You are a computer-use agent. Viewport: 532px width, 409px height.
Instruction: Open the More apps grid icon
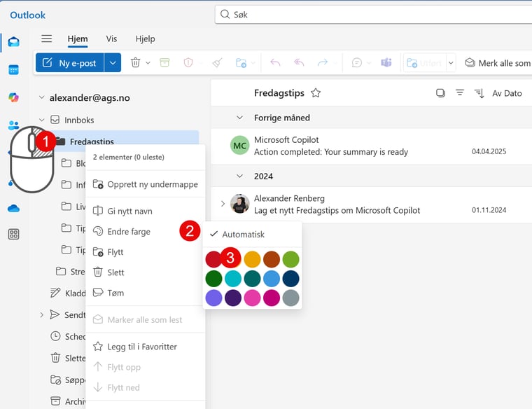click(13, 234)
